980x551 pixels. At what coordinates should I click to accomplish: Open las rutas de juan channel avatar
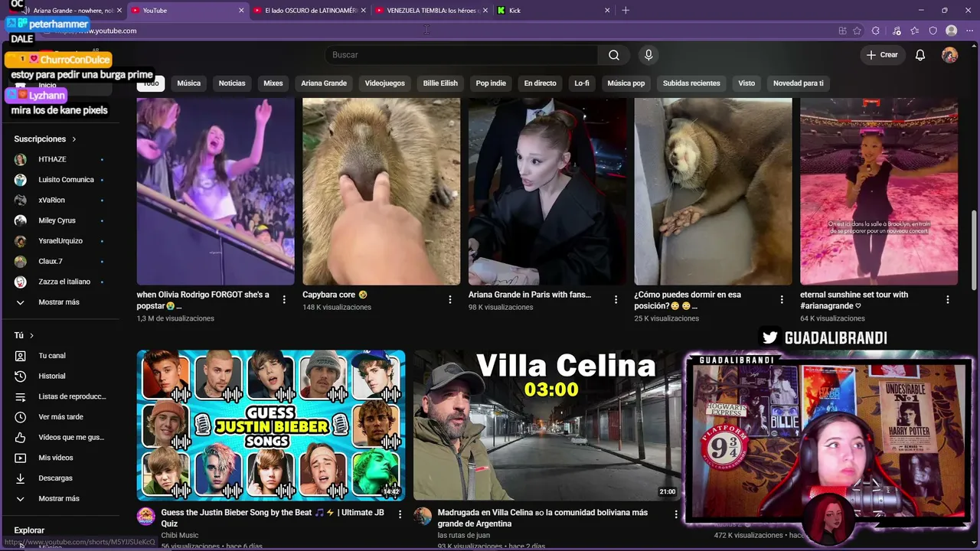(x=423, y=517)
